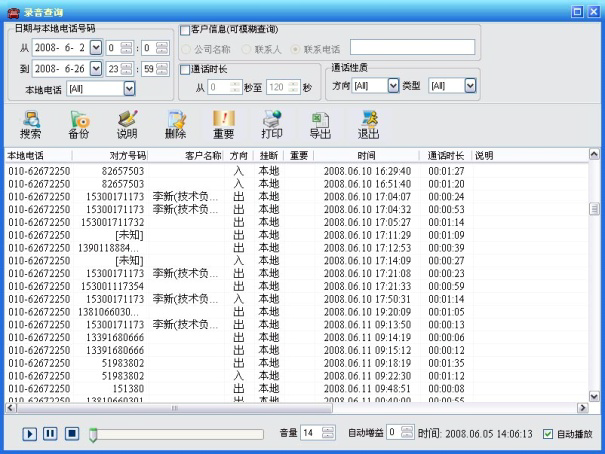This screenshot has width=605, height=454.
Task: Click the end hour 23 stepper
Action: point(127,69)
